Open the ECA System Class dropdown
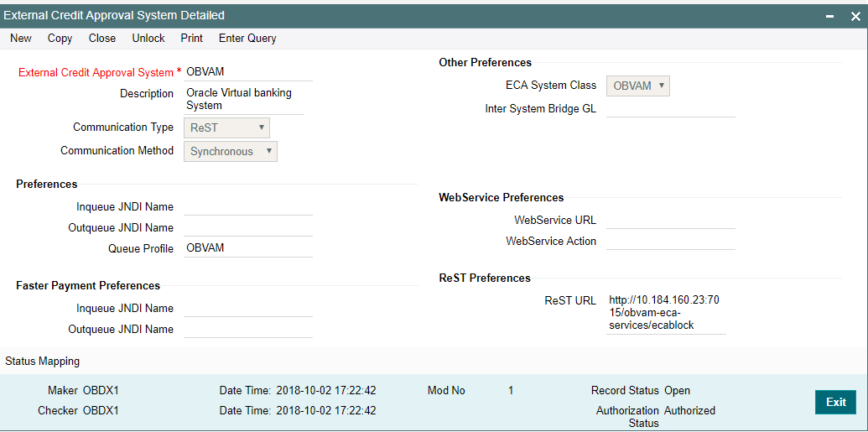868x432 pixels. pos(638,86)
